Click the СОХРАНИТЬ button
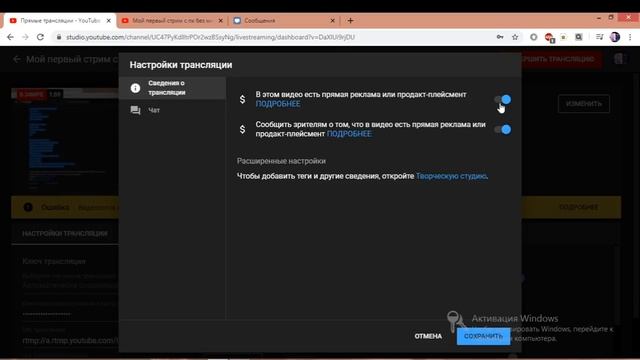This screenshot has height=360, width=640. pos(483,336)
